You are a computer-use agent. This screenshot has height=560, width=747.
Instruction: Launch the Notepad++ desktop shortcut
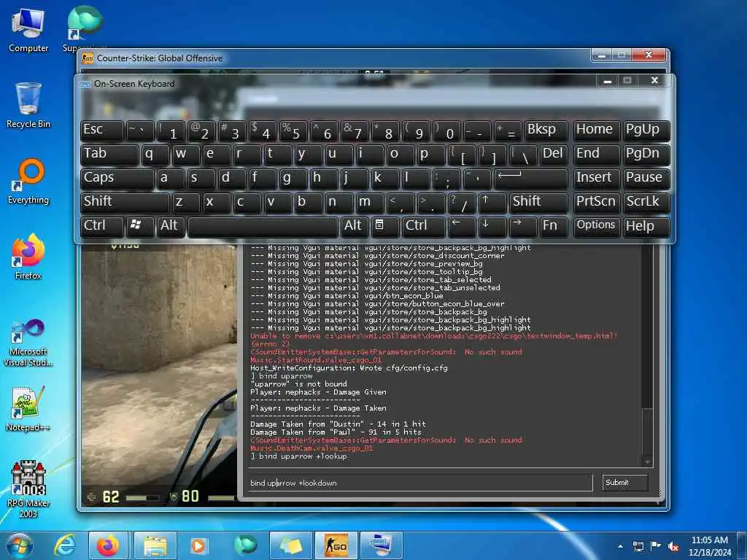pyautogui.click(x=28, y=408)
